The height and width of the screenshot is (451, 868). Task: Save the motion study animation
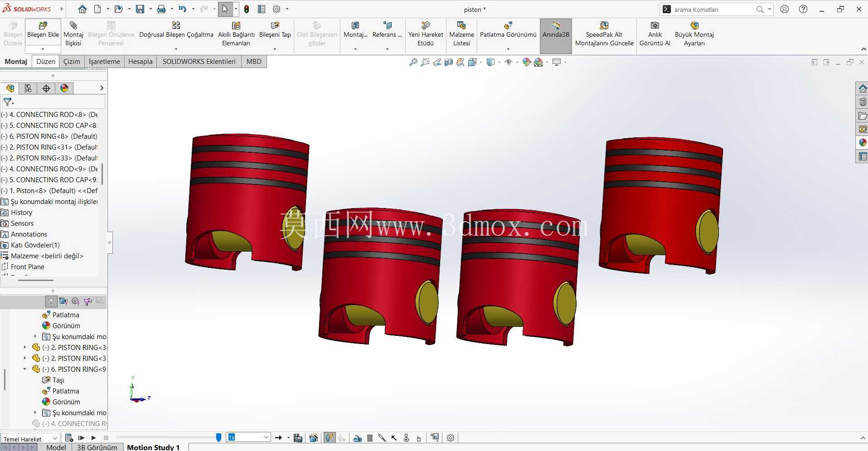[298, 438]
